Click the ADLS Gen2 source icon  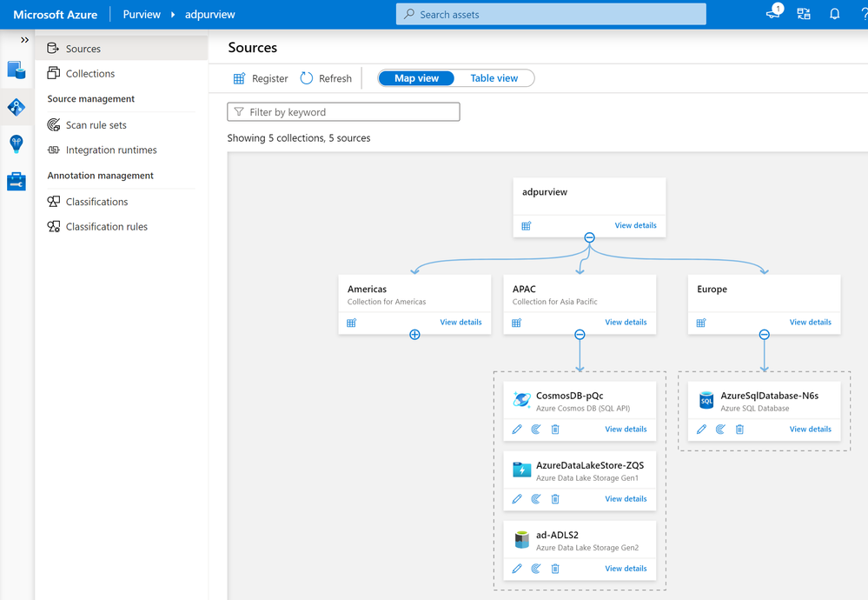pos(521,539)
